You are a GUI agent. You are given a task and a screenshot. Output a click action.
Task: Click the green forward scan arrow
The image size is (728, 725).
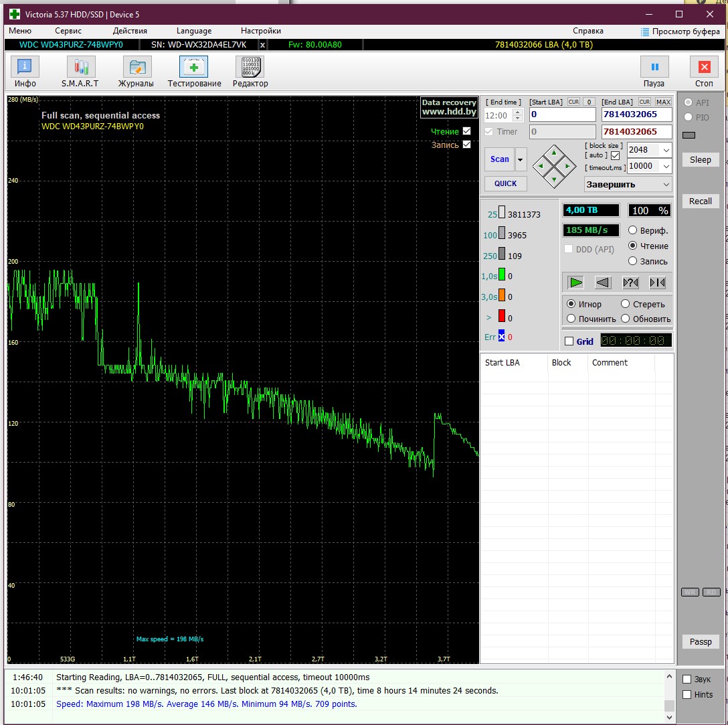pos(575,283)
